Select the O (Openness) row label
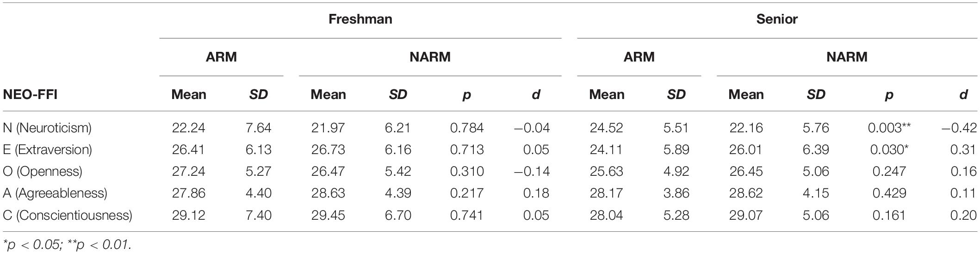The height and width of the screenshot is (254, 980). point(43,171)
